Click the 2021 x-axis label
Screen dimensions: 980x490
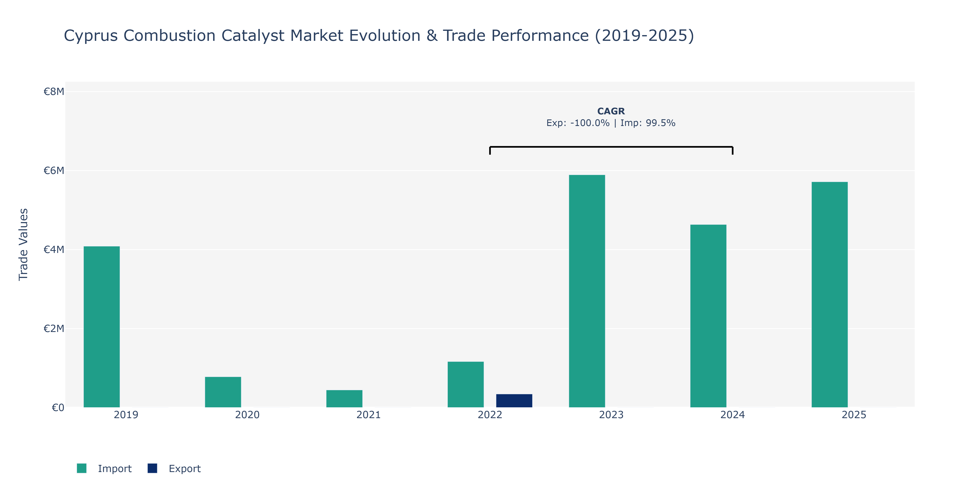pos(369,415)
